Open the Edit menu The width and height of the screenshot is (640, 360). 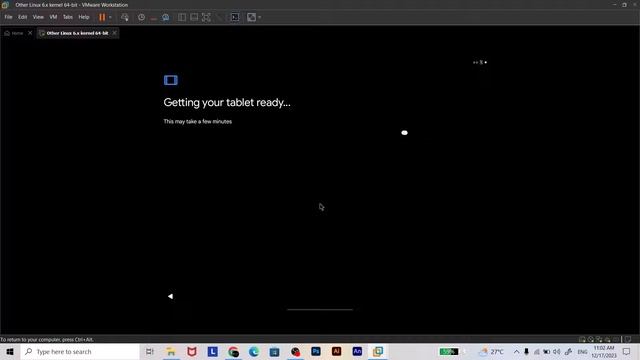coord(22,17)
